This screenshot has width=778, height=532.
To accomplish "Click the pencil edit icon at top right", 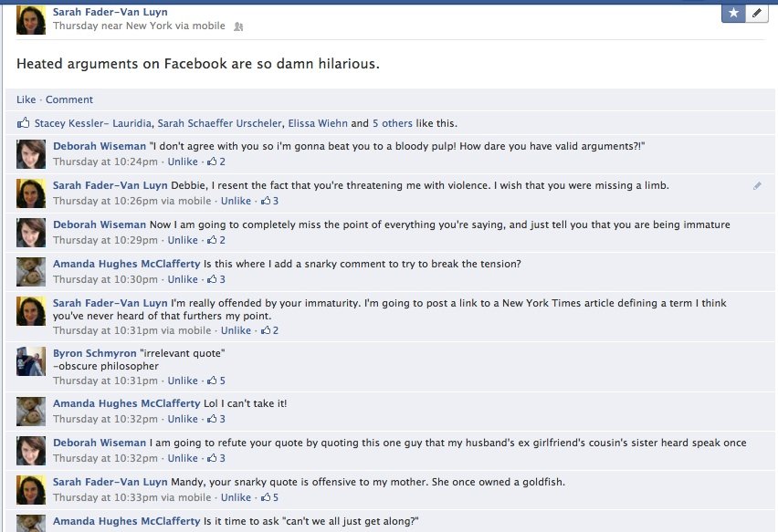I will coord(757,13).
